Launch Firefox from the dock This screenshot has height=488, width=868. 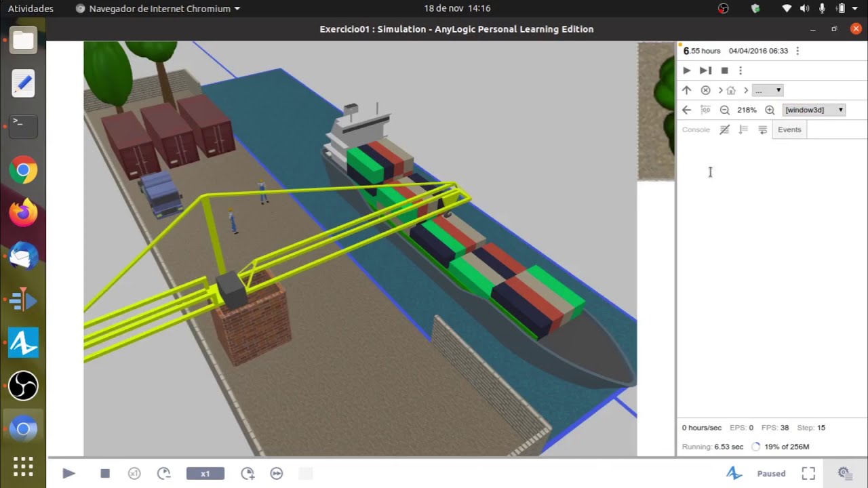click(23, 213)
